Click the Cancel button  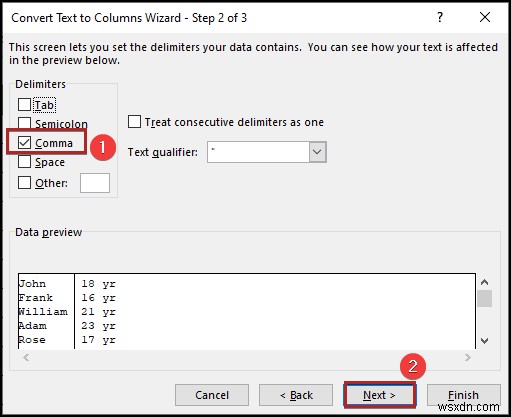212,395
